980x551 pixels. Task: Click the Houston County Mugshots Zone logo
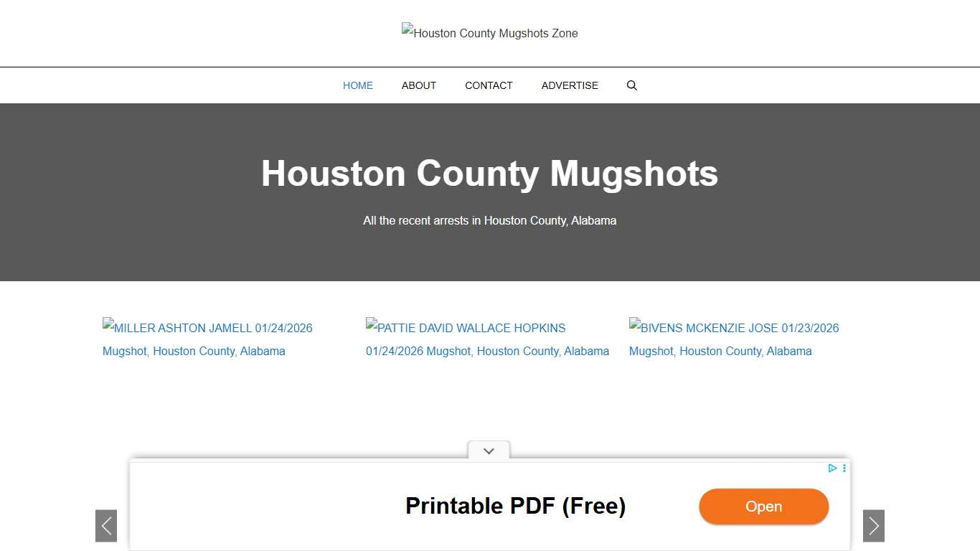(490, 33)
